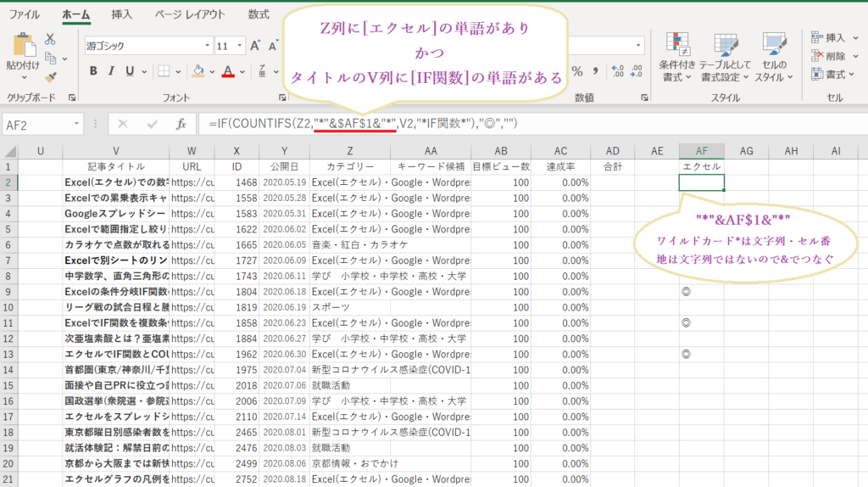Screen dimensions: 868x487
Task: Open the font name dropdown 游ゴシック
Action: (x=207, y=46)
